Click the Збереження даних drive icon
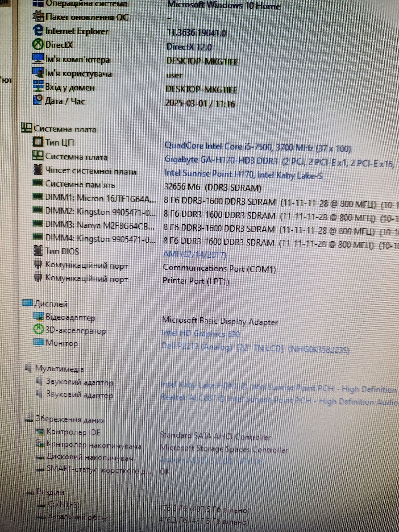Image resolution: width=399 pixels, height=532 pixels. point(29,418)
